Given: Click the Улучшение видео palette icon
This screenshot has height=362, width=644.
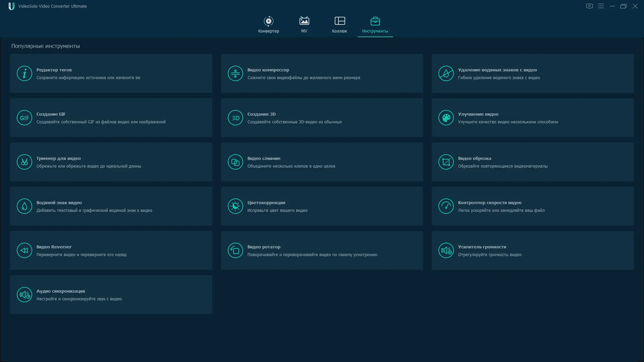Looking at the screenshot, I should pyautogui.click(x=446, y=118).
